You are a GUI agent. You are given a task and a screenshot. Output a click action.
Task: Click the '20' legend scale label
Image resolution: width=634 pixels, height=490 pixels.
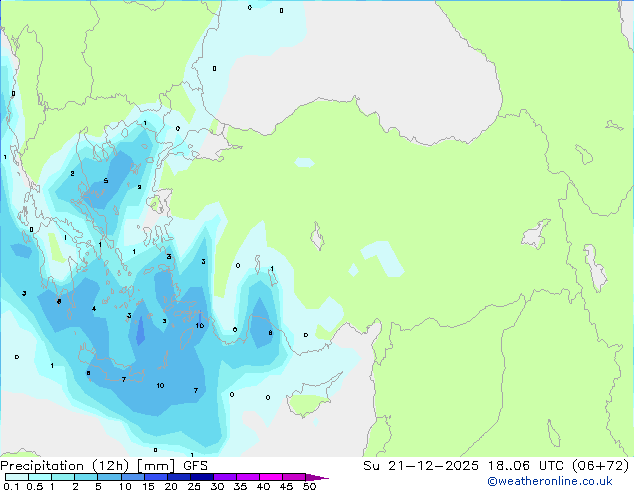171,486
